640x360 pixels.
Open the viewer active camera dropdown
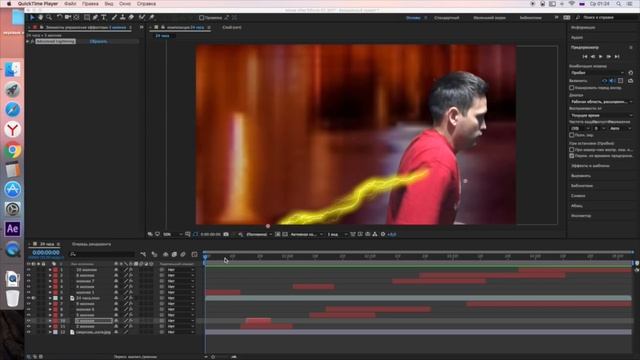(x=307, y=234)
